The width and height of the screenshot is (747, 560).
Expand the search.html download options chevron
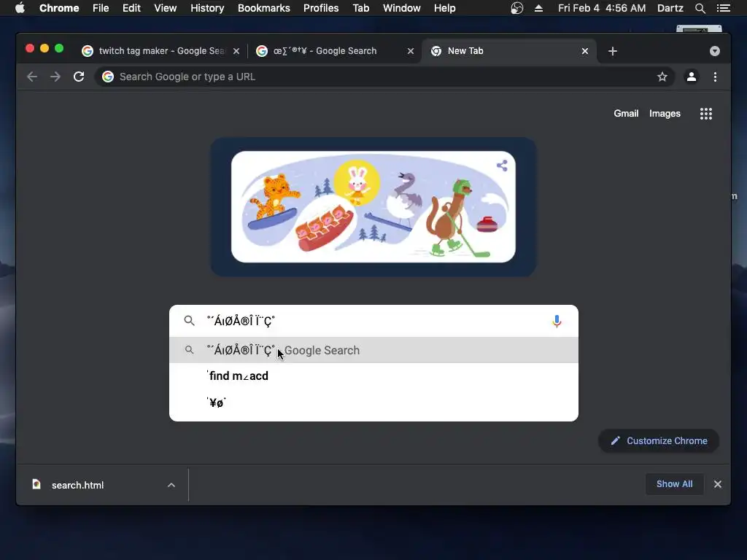pyautogui.click(x=171, y=485)
